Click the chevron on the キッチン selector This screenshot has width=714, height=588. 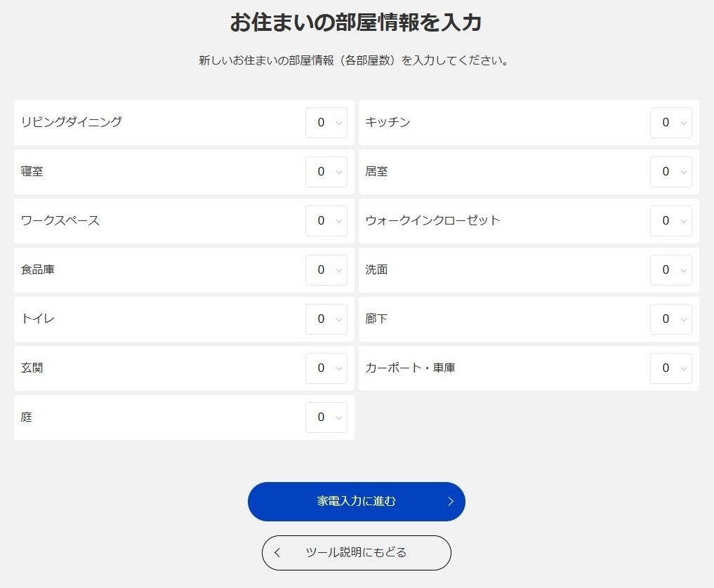[685, 122]
